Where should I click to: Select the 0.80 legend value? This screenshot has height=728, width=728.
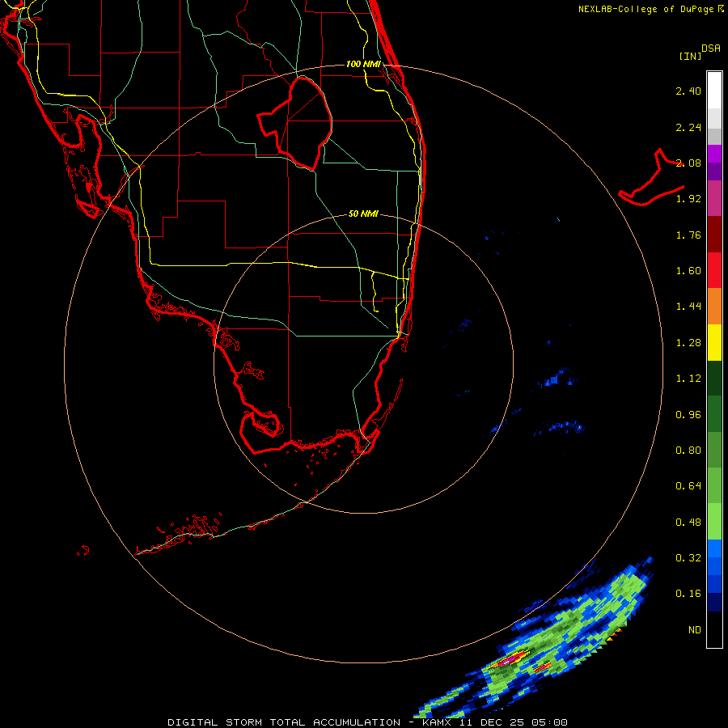(x=688, y=451)
